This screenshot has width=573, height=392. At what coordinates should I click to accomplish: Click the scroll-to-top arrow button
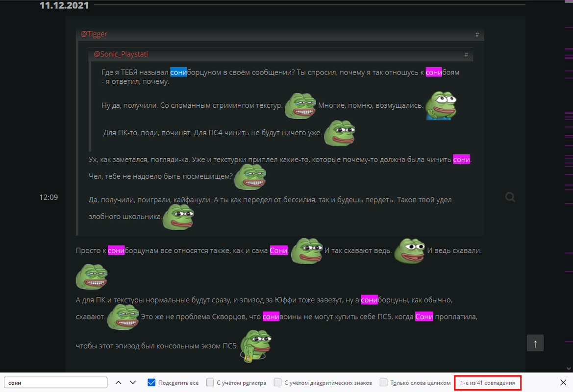(535, 343)
